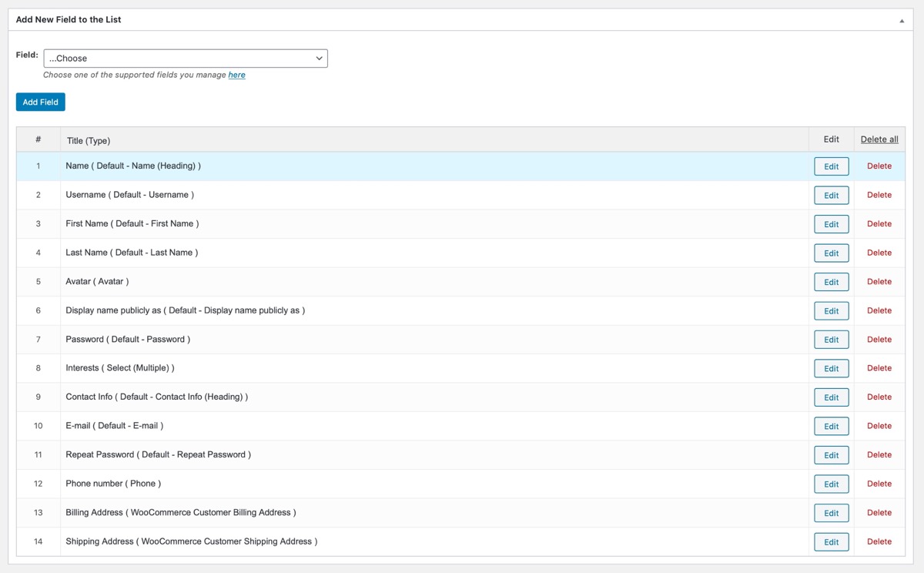Select "Avatar ( Avatar )" row text
Screen dimensions: 924x573
97,282
